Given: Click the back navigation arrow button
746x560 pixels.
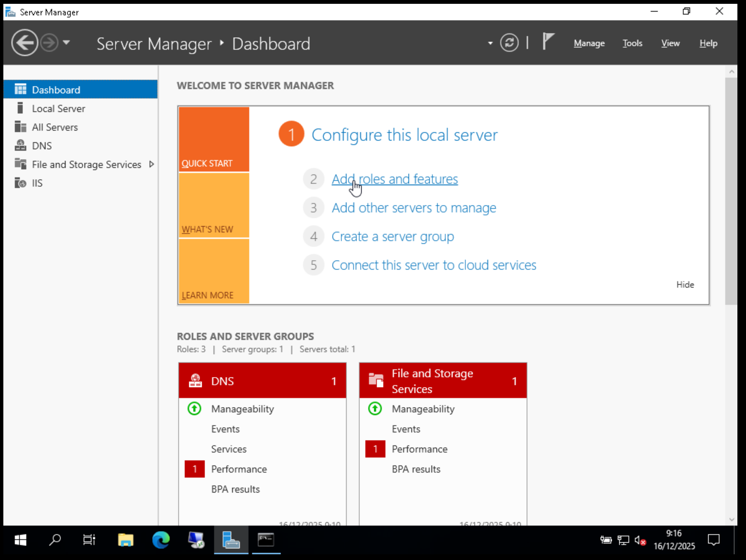Looking at the screenshot, I should pyautogui.click(x=24, y=43).
